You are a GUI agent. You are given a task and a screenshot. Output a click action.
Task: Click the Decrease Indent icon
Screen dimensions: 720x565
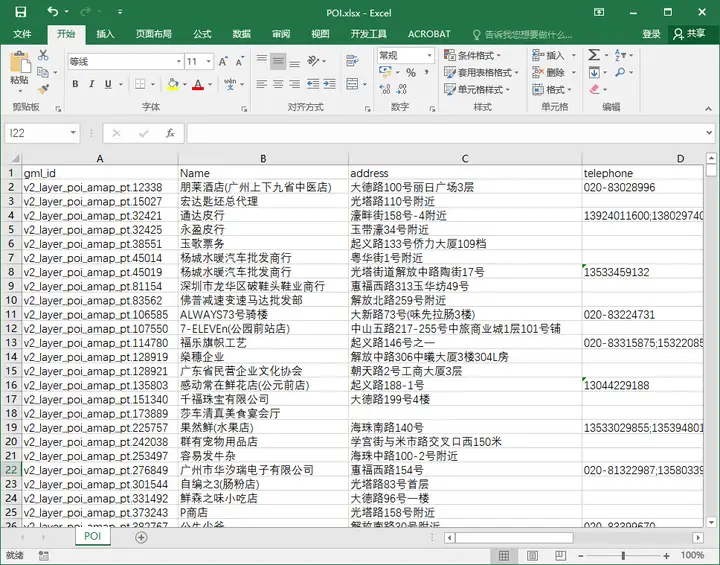click(x=313, y=84)
